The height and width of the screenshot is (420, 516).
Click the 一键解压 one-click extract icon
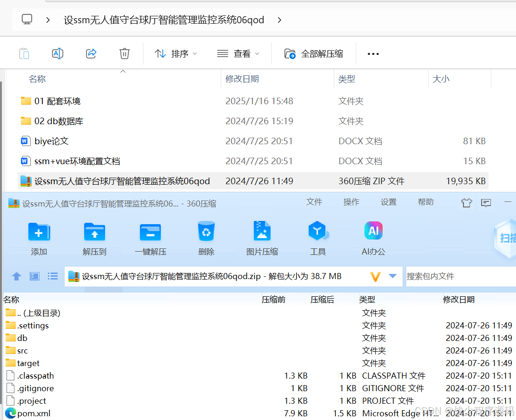click(x=151, y=239)
